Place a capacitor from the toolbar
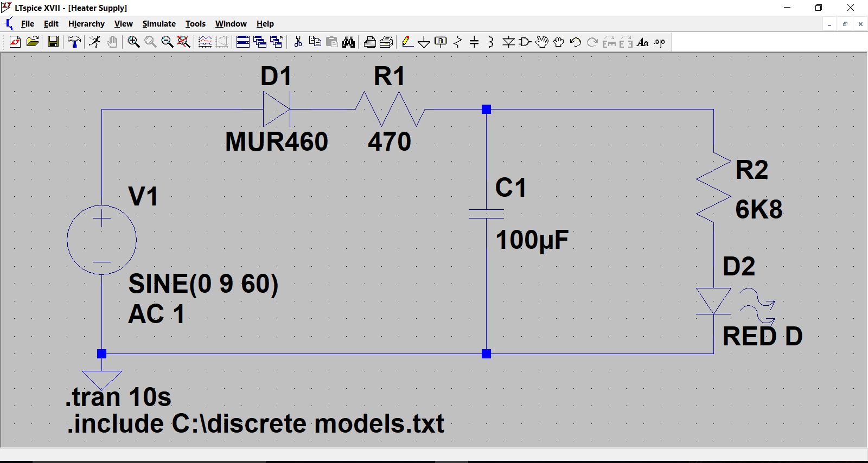Image resolution: width=868 pixels, height=463 pixels. coord(474,42)
